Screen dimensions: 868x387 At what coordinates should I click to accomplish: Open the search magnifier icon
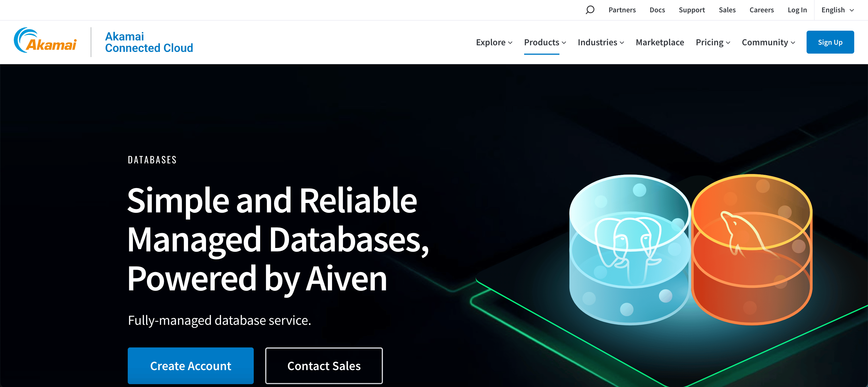[x=590, y=10]
